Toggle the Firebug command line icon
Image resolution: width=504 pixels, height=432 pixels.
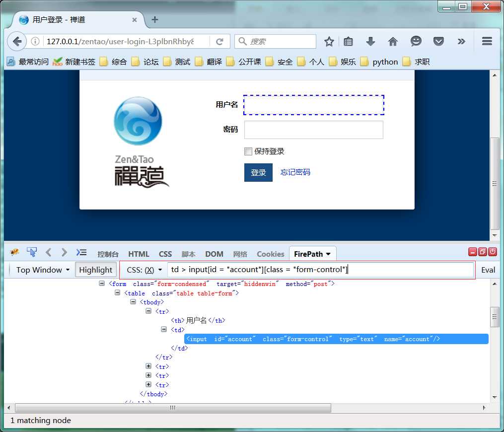tap(81, 252)
